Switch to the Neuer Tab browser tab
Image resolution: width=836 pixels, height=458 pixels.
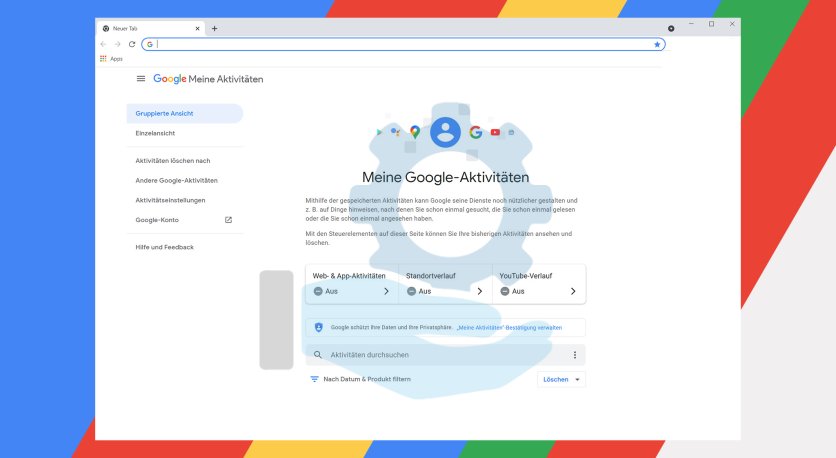pos(150,29)
